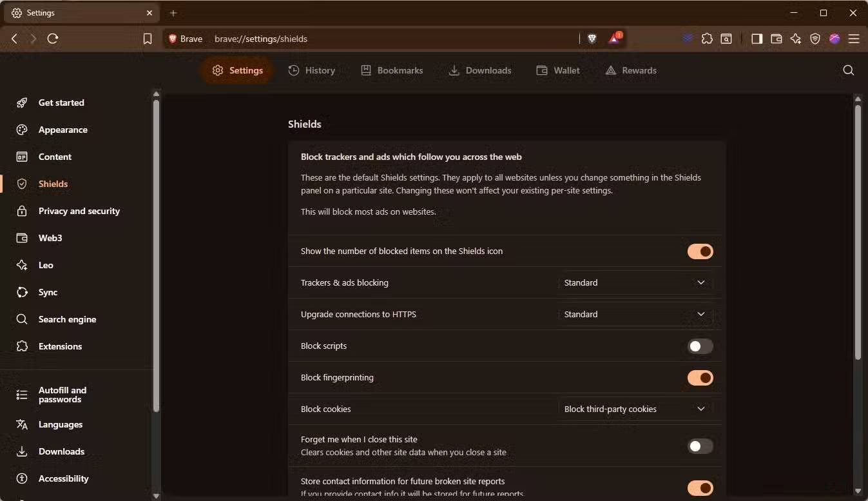This screenshot has height=501, width=868.
Task: Open the Web3 settings section
Action: [50, 238]
